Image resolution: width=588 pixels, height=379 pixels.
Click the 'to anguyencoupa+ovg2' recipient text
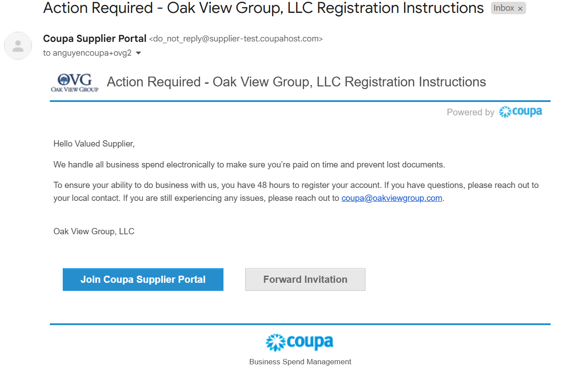click(87, 53)
